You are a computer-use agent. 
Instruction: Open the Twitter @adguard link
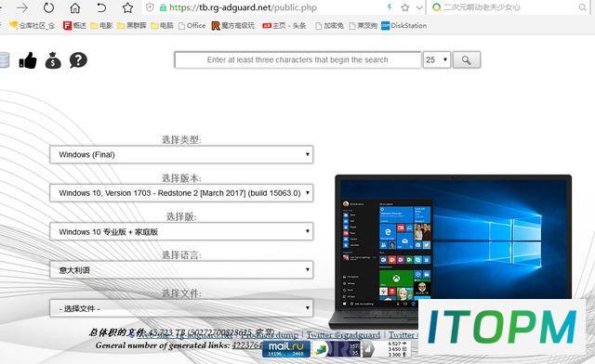[343, 335]
